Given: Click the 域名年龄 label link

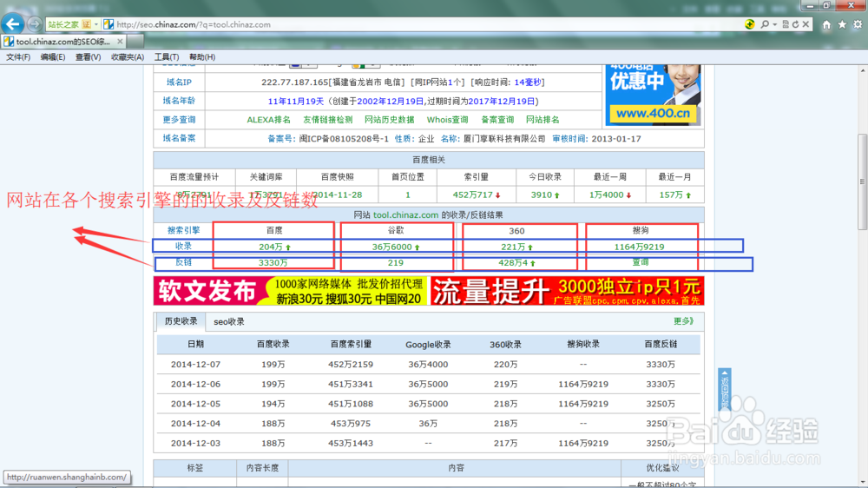Looking at the screenshot, I should 179,101.
